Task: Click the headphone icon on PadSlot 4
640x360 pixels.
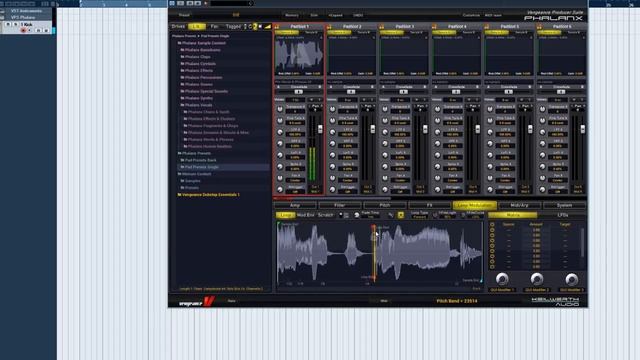Action: click(434, 26)
